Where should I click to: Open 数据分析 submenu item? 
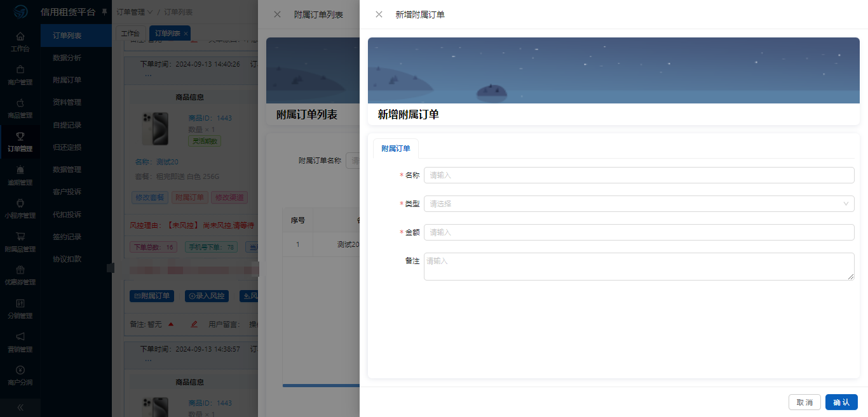coord(76,58)
